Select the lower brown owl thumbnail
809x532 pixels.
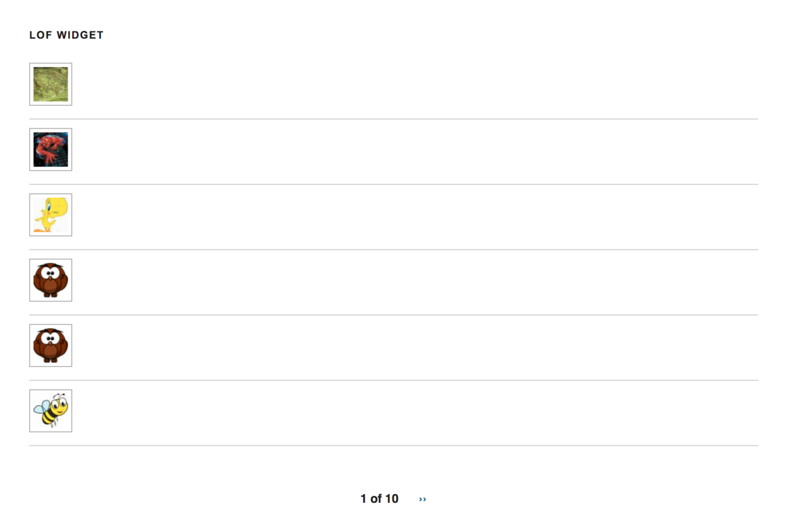(x=51, y=346)
